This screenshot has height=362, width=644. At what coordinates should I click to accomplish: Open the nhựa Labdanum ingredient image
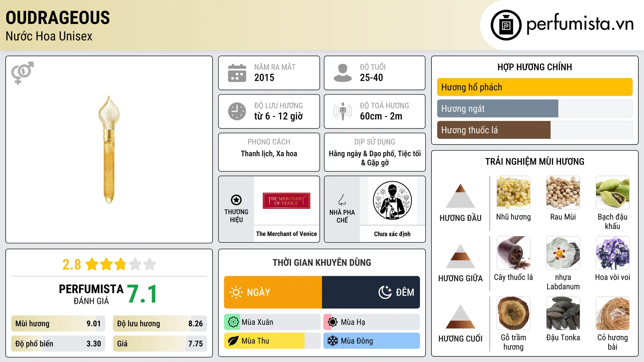[x=563, y=253]
